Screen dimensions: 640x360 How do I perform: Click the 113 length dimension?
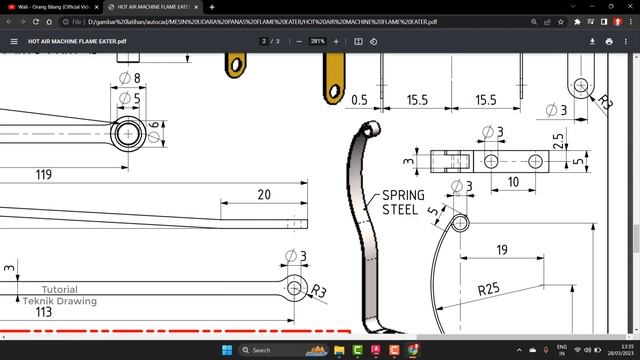click(x=44, y=312)
